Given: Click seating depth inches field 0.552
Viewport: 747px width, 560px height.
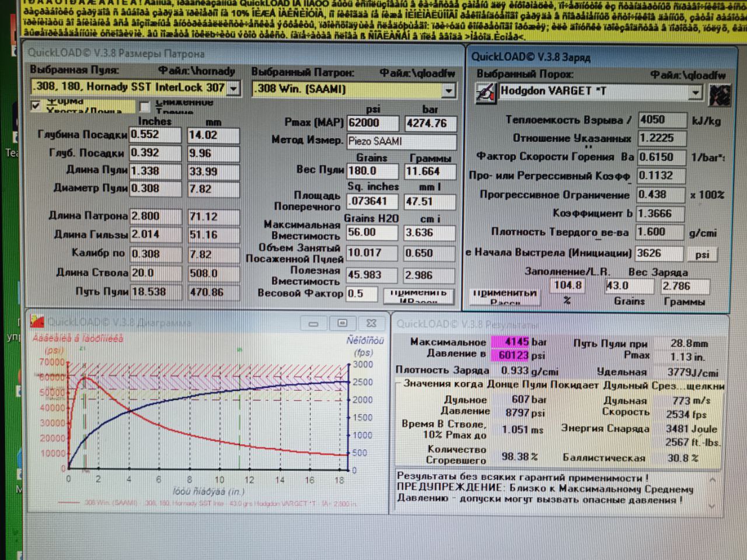Looking at the screenshot, I should coord(155,135).
